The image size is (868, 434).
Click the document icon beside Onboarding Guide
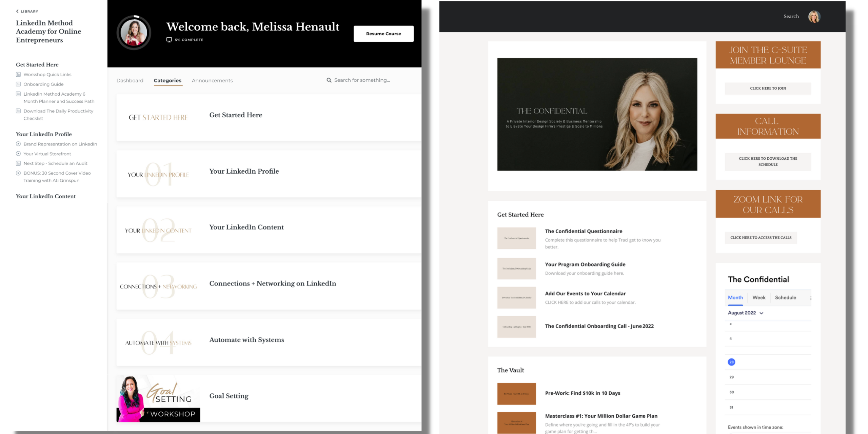pos(18,84)
